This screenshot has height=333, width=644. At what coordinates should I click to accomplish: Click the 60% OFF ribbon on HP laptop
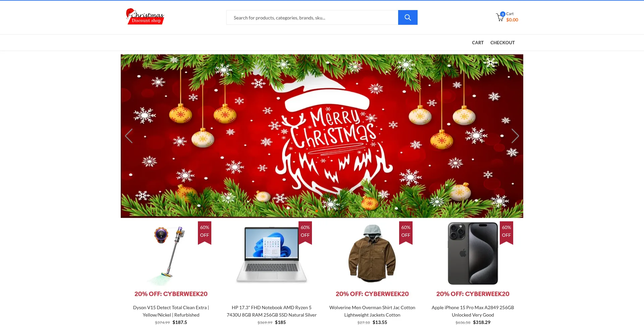305,233
